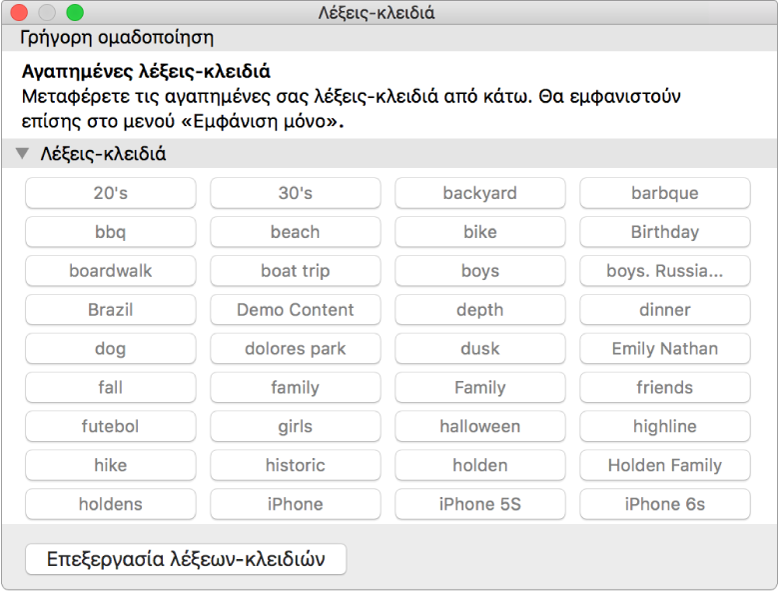Pick the 'iPhone 6s' keyword
The height and width of the screenshot is (591, 779).
click(665, 504)
